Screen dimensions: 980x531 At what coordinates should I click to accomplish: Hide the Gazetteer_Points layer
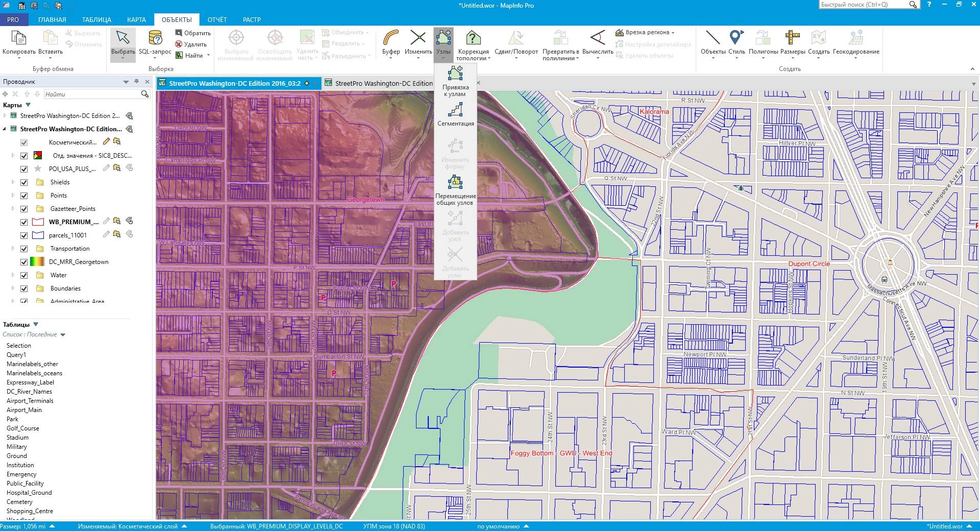click(x=24, y=209)
